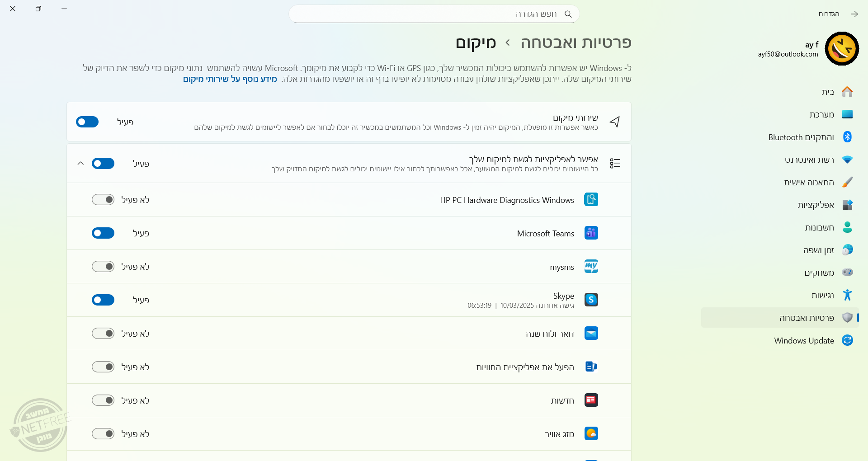Enable mysms location access toggle
Viewport: 868px width, 461px height.
(103, 267)
